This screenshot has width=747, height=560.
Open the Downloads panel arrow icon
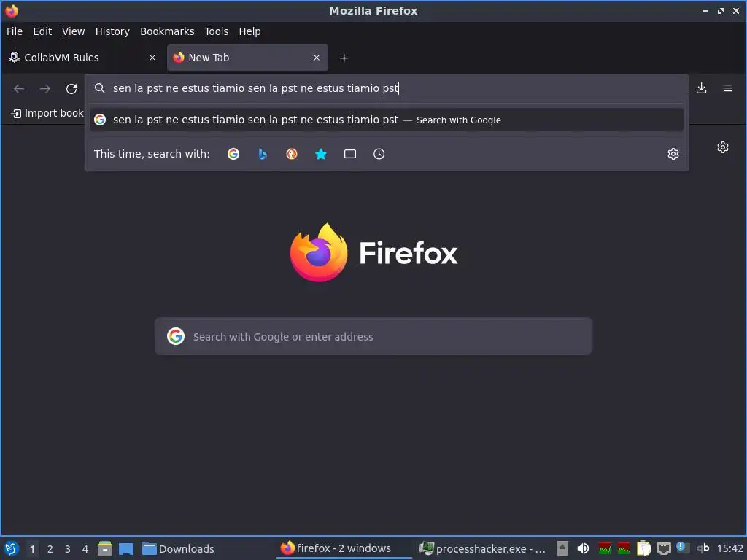pos(701,88)
